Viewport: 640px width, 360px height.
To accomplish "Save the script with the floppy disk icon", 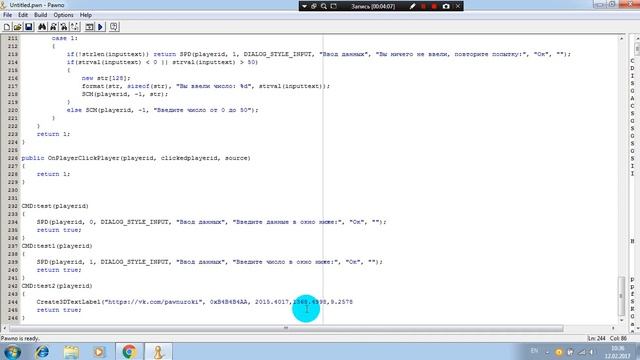I will [x=29, y=27].
